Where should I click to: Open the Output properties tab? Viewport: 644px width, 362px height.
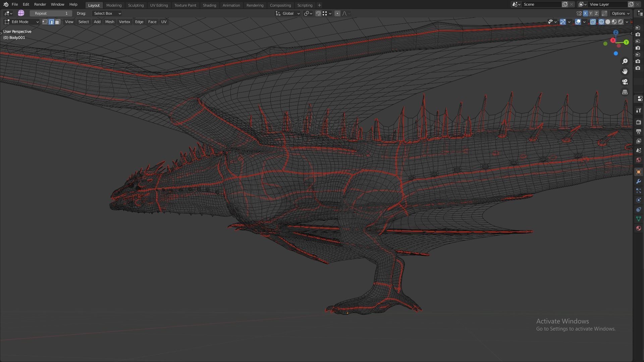(638, 132)
